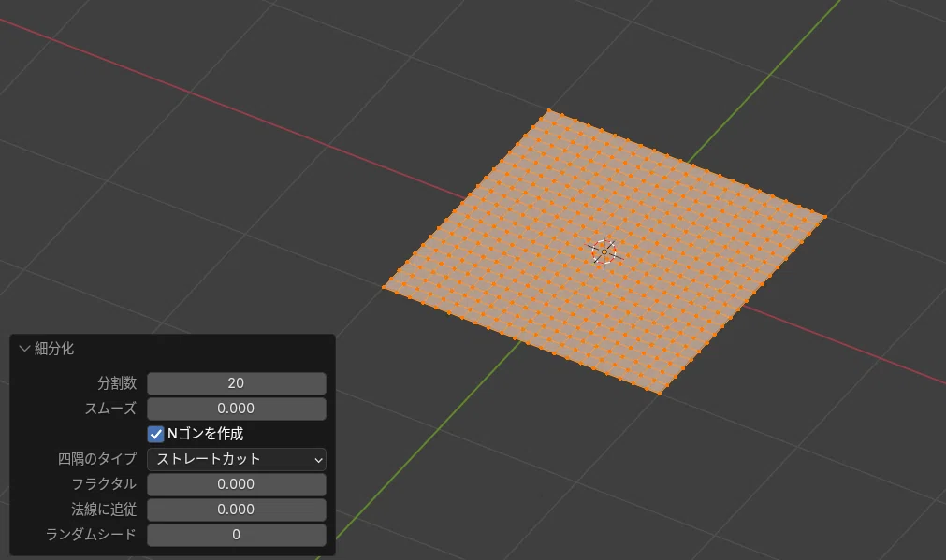
Task: Click the 3D cursor at plane center
Action: click(x=604, y=252)
